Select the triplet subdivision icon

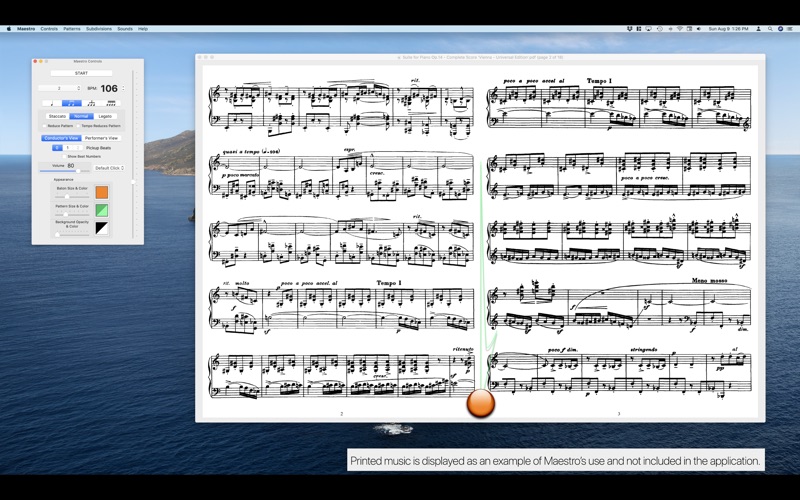point(91,103)
